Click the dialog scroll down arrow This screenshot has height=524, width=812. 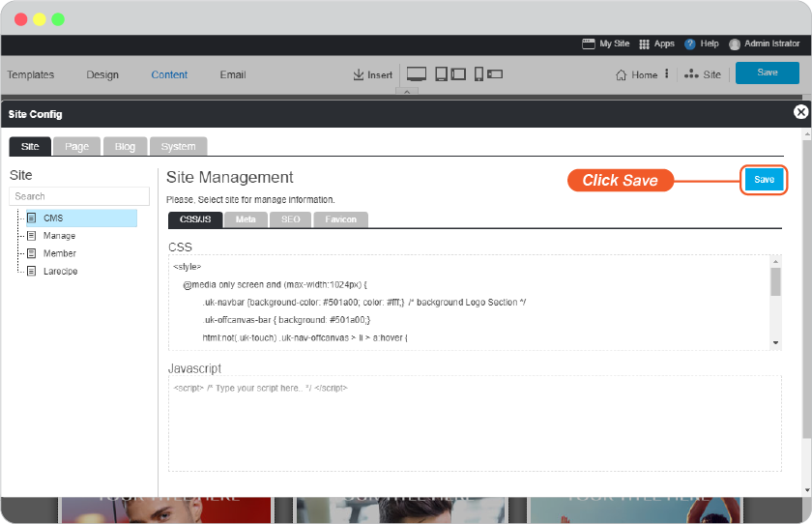[x=807, y=490]
